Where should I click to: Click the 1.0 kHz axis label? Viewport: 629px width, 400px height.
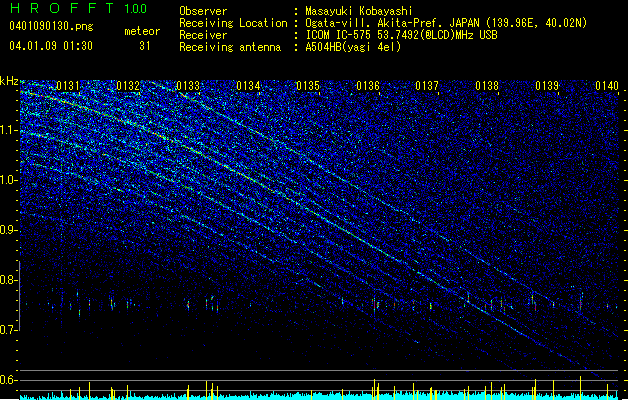[9, 180]
